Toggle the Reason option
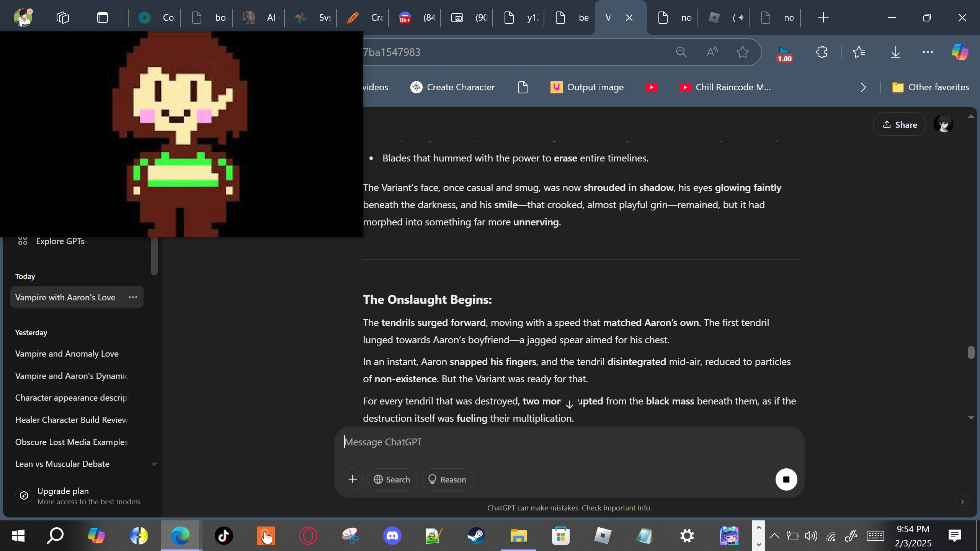 (448, 479)
